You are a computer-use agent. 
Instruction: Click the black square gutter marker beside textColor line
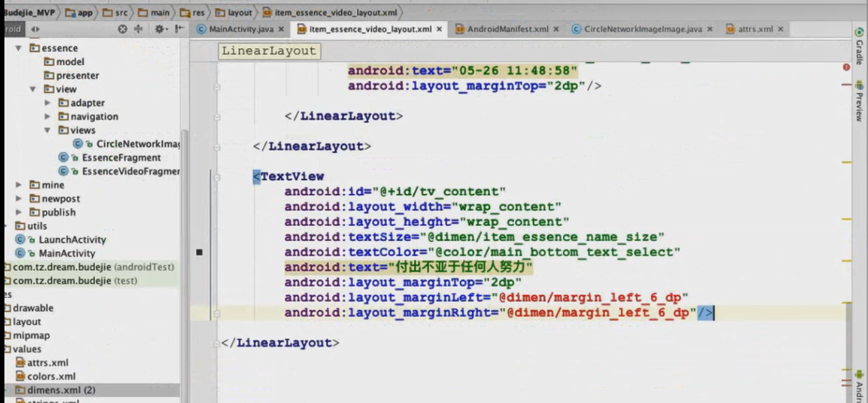click(x=199, y=252)
